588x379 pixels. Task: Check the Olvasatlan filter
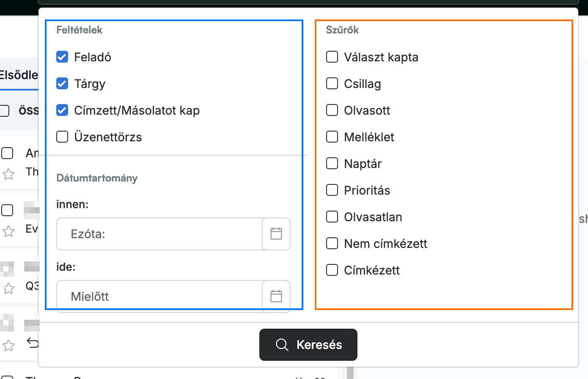pyautogui.click(x=332, y=217)
